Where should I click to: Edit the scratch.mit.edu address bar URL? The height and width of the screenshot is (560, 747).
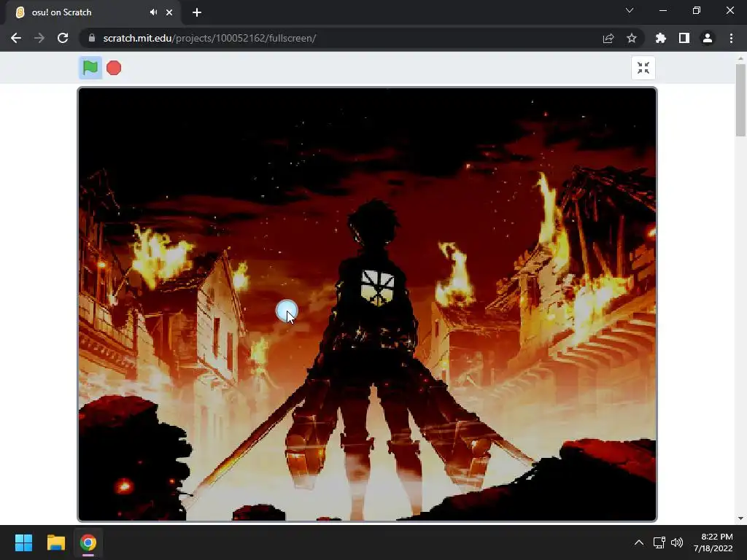click(209, 38)
